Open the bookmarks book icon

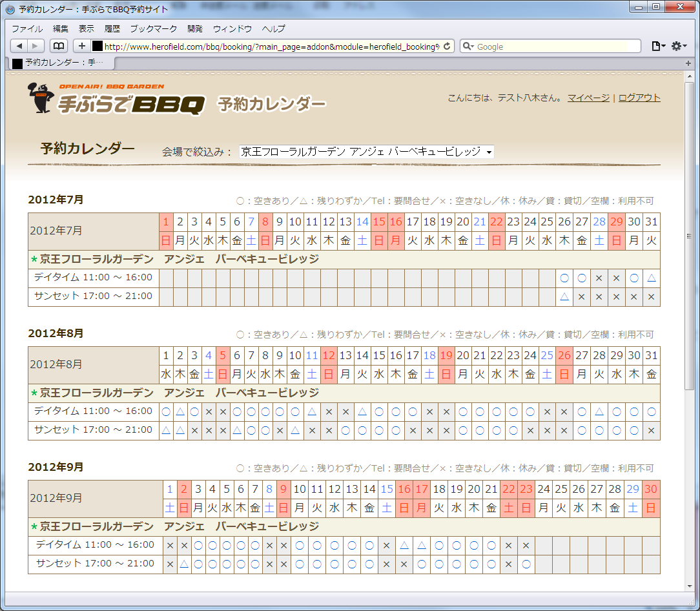click(59, 46)
